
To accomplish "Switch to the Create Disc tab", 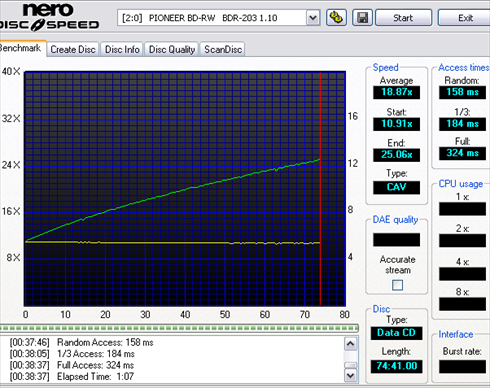I will (x=73, y=49).
